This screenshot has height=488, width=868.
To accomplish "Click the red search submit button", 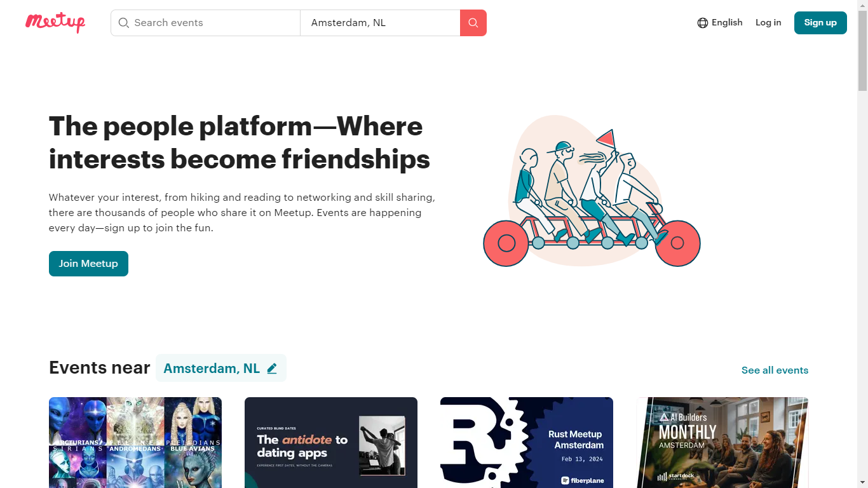I will (x=473, y=23).
